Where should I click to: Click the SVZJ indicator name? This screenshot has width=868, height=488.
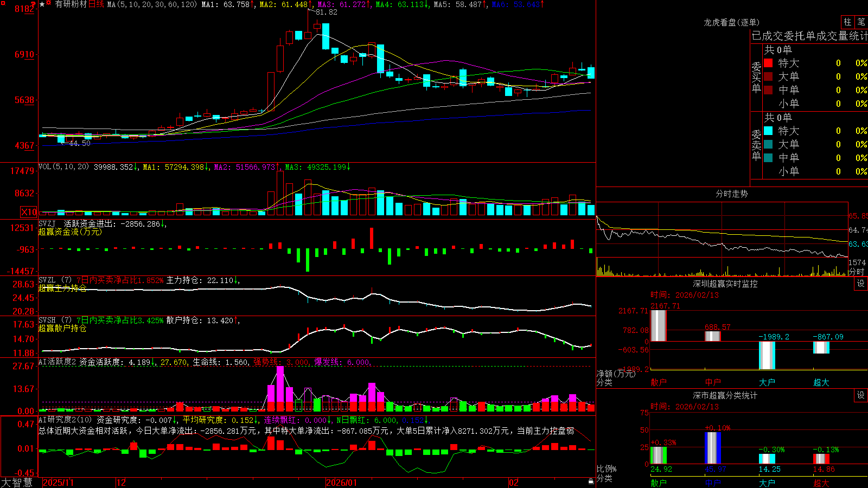click(47, 224)
